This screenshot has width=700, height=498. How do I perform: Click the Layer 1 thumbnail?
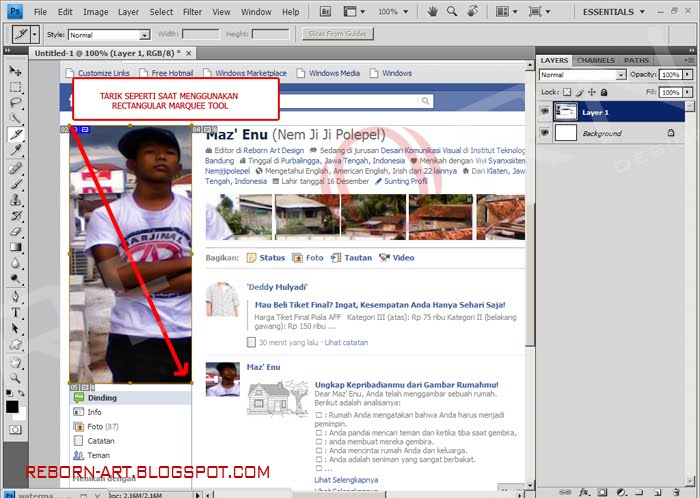tap(566, 112)
